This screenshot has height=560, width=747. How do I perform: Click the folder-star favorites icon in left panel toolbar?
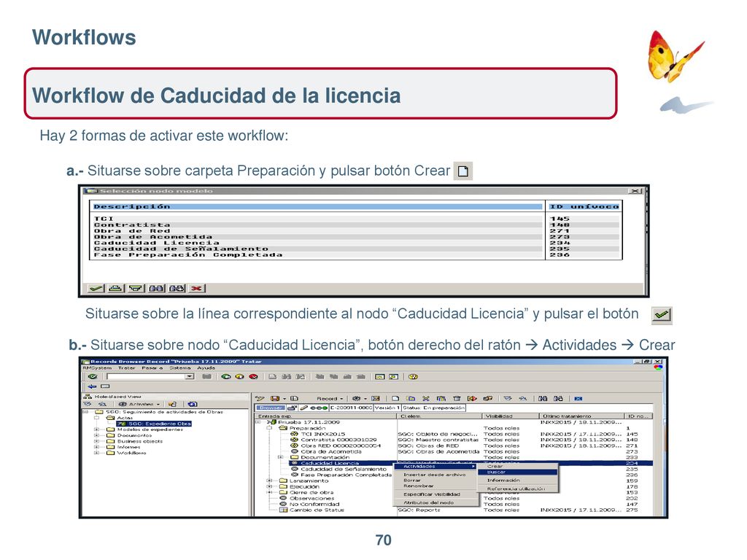pos(172,404)
